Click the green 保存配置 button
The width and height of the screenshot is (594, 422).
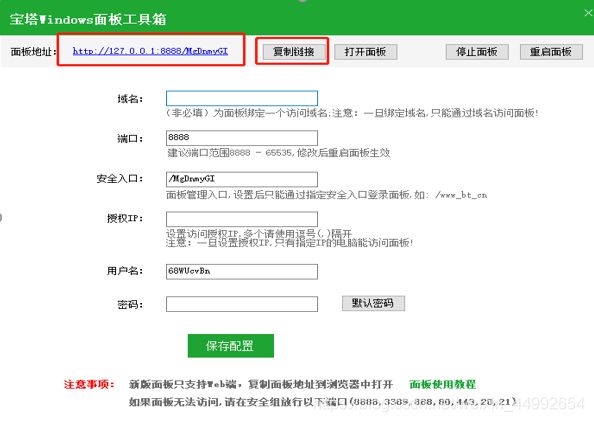coord(231,345)
